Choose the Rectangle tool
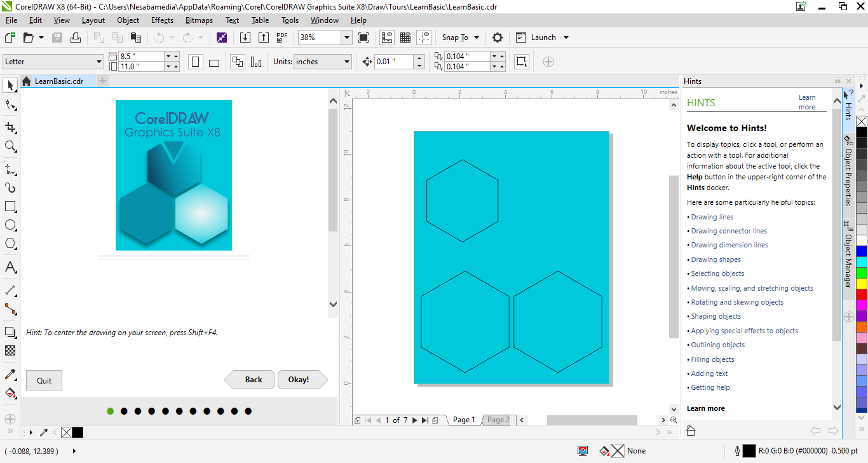 coord(10,207)
